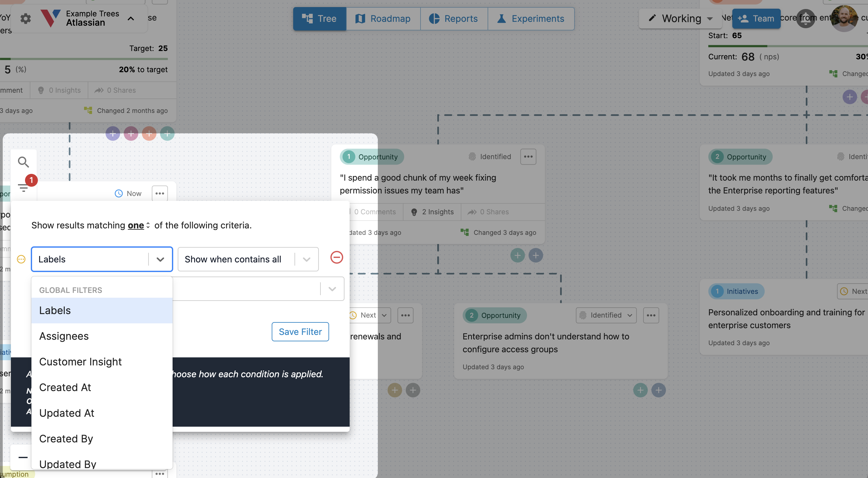The width and height of the screenshot is (868, 478).
Task: Click progress bar under Target 25
Action: (x=84, y=59)
